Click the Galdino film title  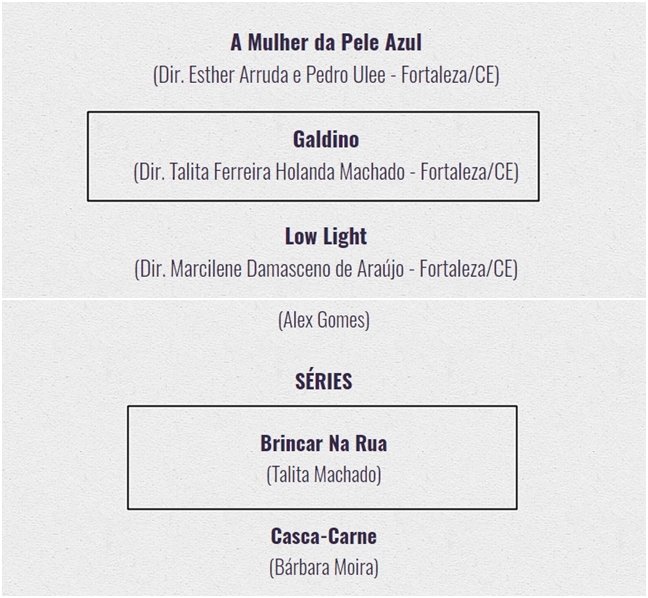(x=326, y=139)
